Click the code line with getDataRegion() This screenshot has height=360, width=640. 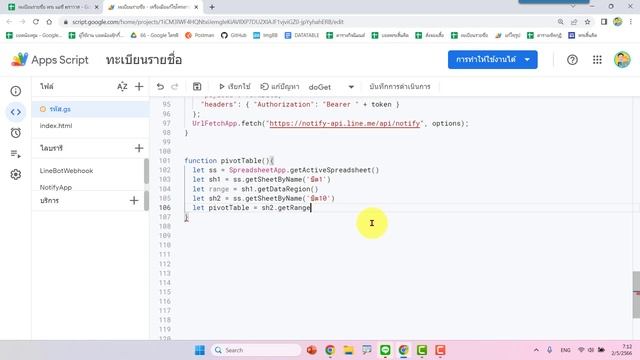(x=255, y=189)
